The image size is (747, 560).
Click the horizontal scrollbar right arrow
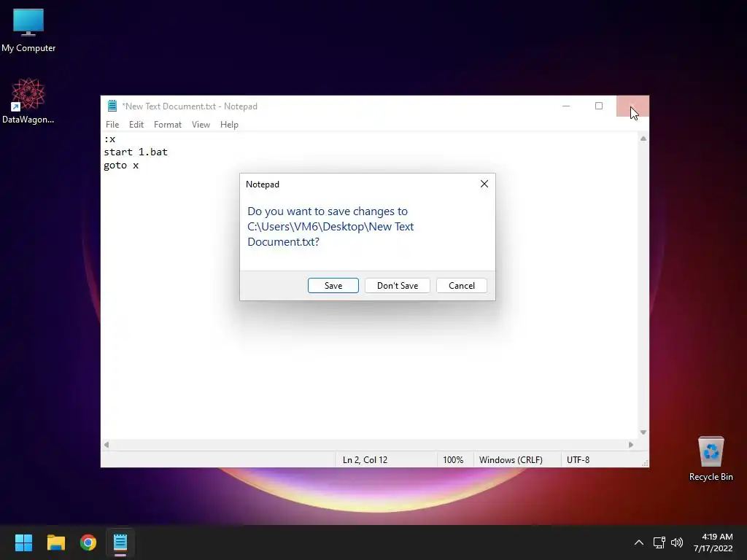tap(631, 445)
